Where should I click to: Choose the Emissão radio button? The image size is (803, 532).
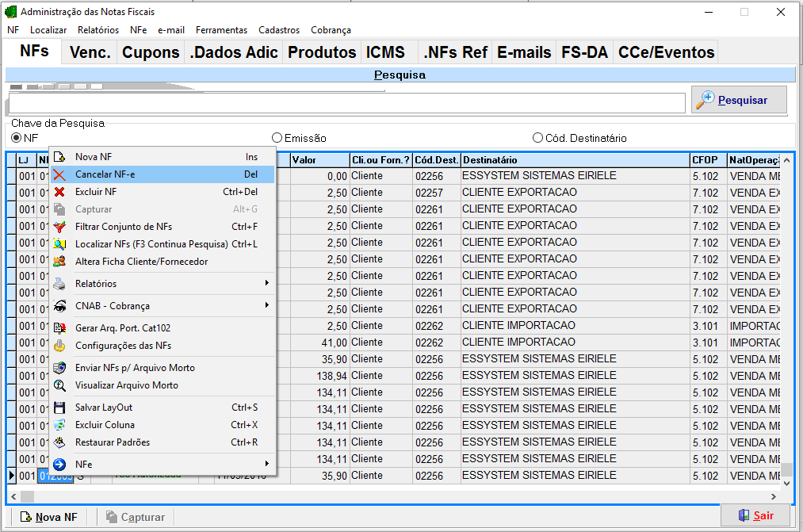click(x=277, y=138)
